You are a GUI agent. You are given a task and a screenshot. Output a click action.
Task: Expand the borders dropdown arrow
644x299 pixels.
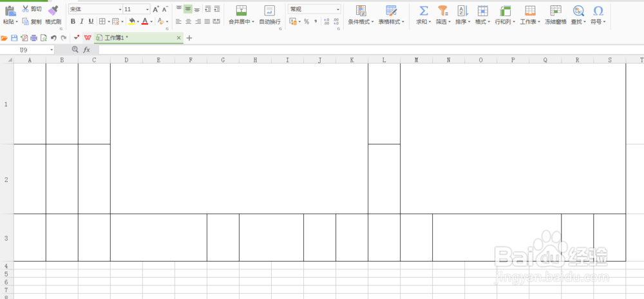pyautogui.click(x=108, y=21)
